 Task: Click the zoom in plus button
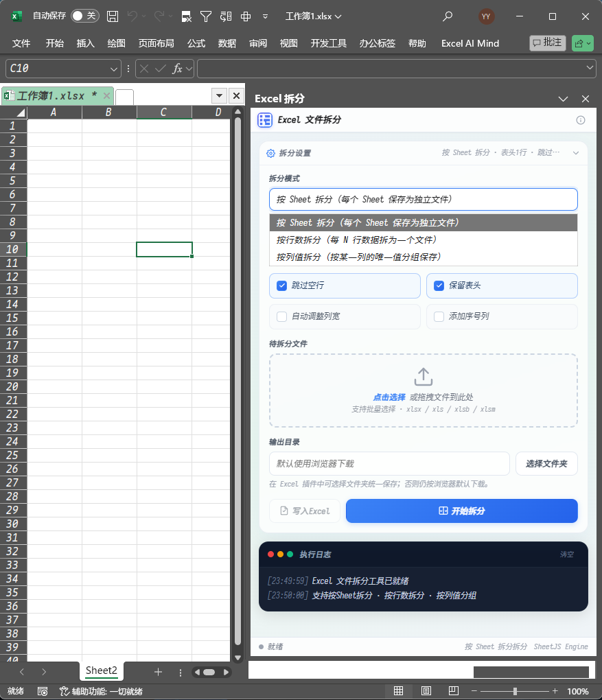pyautogui.click(x=555, y=691)
